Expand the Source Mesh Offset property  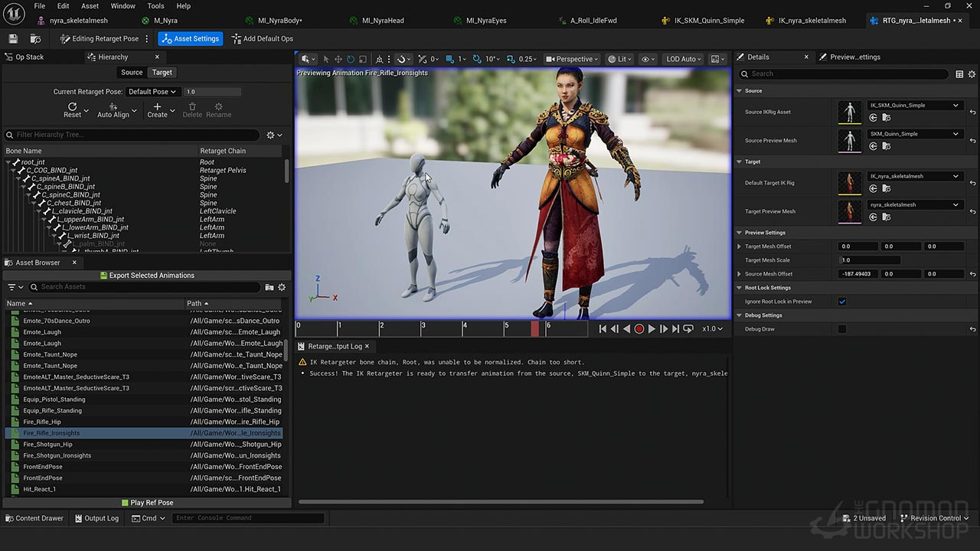point(739,274)
